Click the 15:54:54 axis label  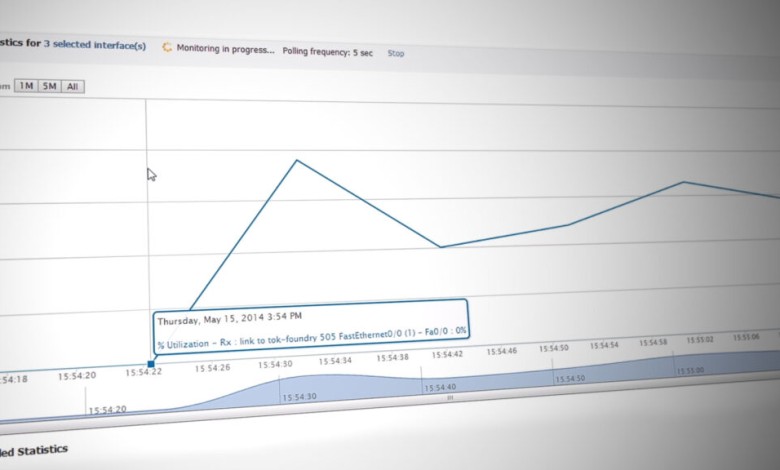604,345
